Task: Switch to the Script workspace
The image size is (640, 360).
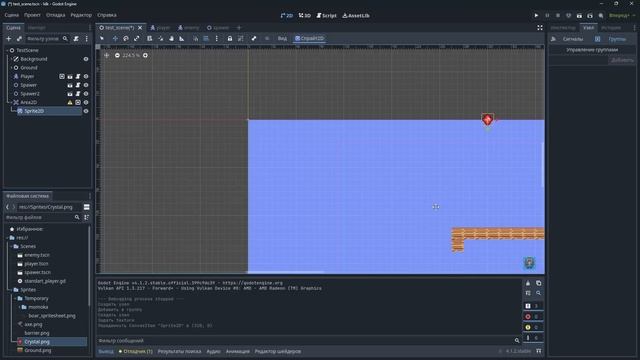Action: (x=327, y=16)
